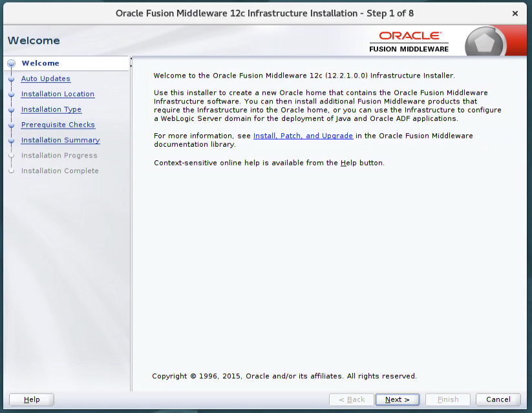The width and height of the screenshot is (532, 413).
Task: Collapse the navigation pane with the splitter arrow
Action: [x=131, y=59]
